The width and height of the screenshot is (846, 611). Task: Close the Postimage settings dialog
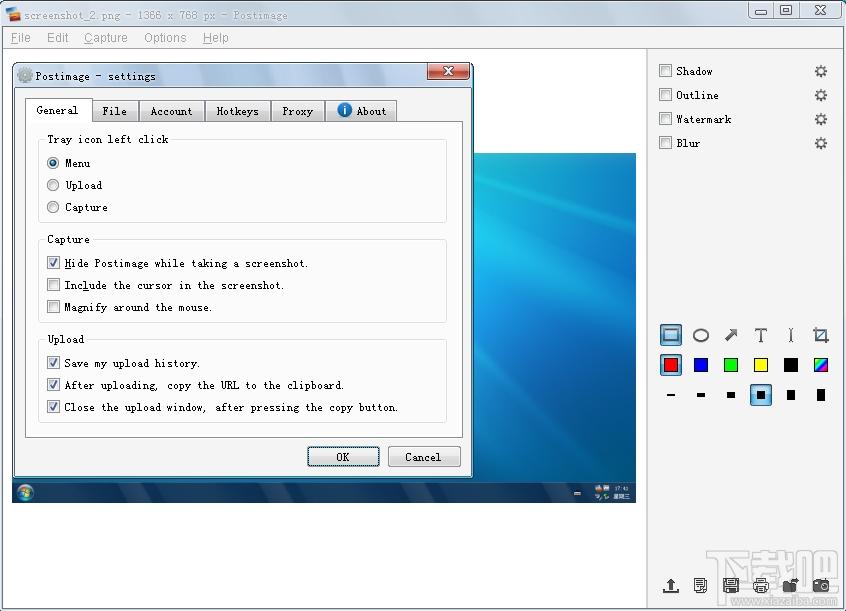(448, 71)
